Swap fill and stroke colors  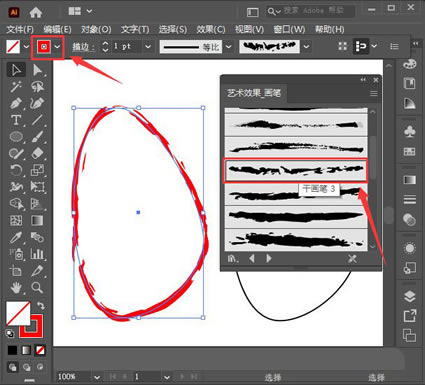41,305
